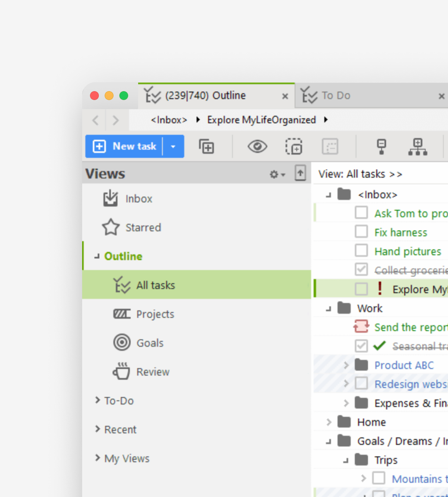Select the Expenses & Fin... folder icon
Image resolution: width=448 pixels, height=497 pixels.
point(361,403)
